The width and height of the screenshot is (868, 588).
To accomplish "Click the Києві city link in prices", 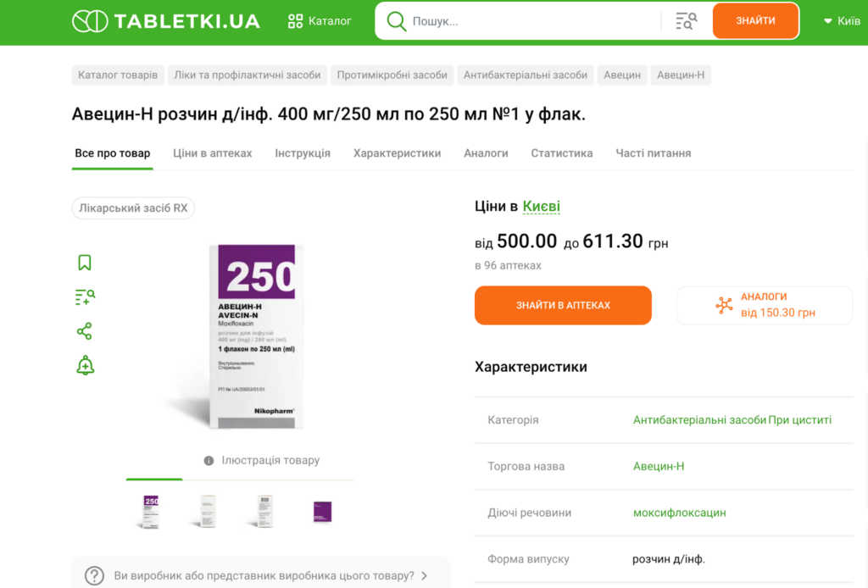I will [541, 207].
